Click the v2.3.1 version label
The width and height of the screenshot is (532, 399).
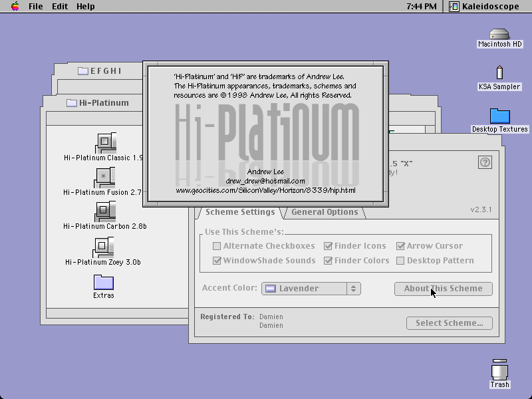pyautogui.click(x=481, y=209)
